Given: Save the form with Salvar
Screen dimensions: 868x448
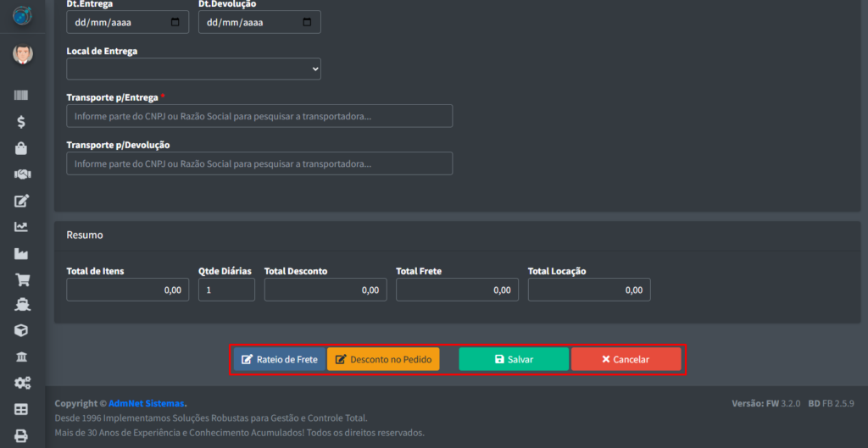Looking at the screenshot, I should tap(514, 359).
